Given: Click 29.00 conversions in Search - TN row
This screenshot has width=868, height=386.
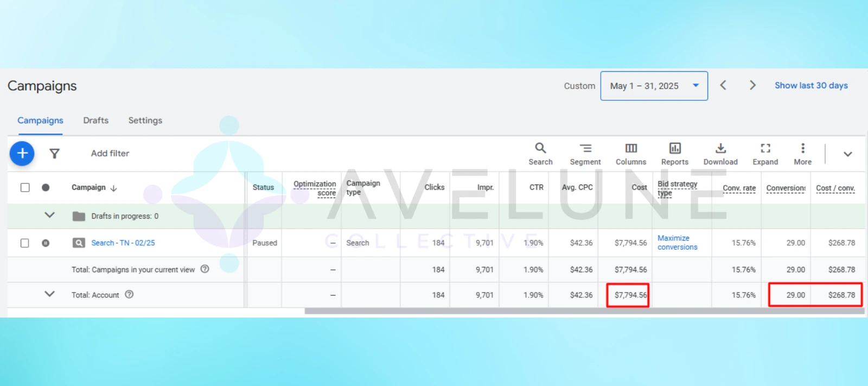Looking at the screenshot, I should [x=796, y=243].
